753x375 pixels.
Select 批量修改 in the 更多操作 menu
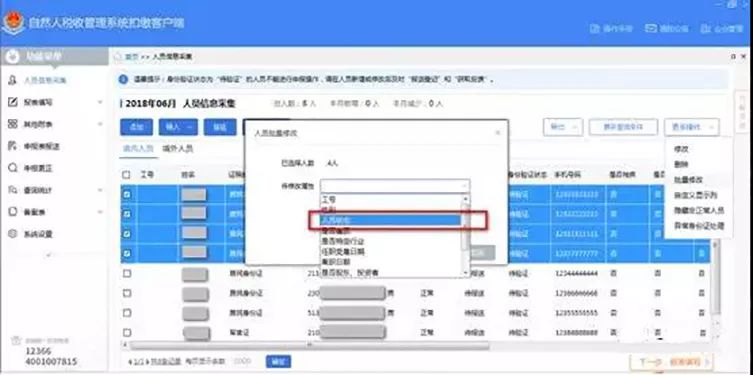pos(688,180)
